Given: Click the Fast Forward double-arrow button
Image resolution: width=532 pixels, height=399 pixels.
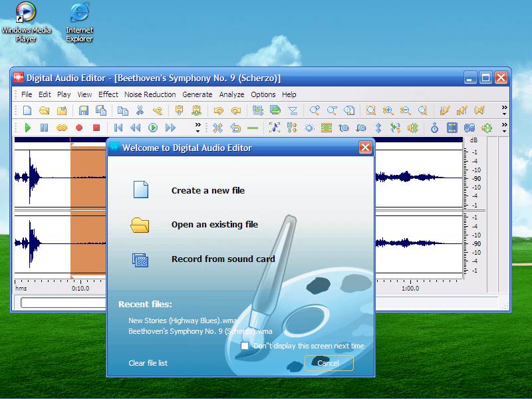Looking at the screenshot, I should click(170, 128).
